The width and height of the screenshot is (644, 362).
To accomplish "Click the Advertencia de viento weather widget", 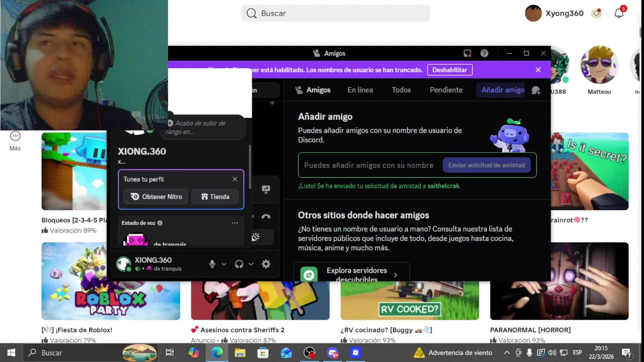I will (x=452, y=353).
